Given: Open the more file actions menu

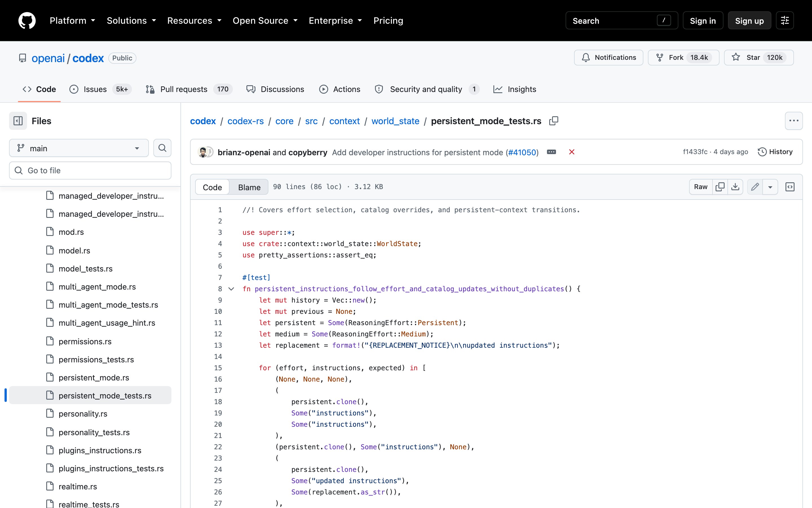Looking at the screenshot, I should (794, 121).
